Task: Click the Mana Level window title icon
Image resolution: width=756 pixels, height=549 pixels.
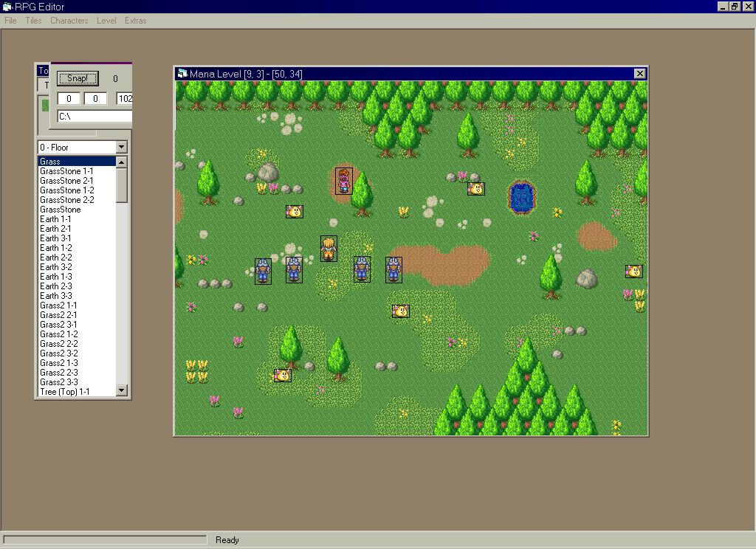Action: tap(182, 74)
